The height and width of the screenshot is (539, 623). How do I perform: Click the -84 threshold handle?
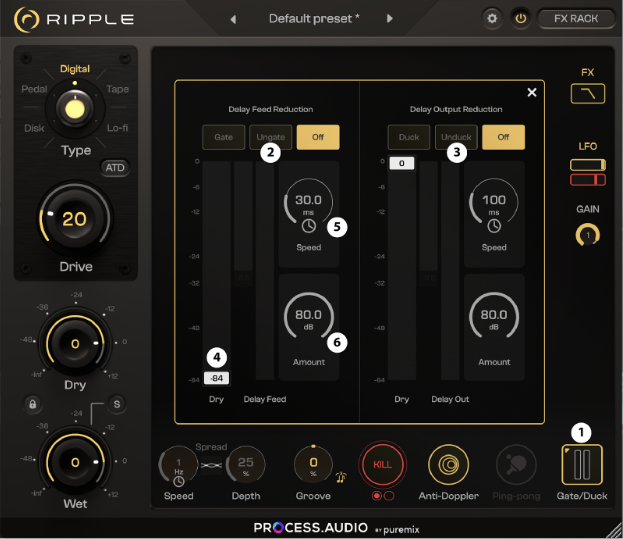217,378
